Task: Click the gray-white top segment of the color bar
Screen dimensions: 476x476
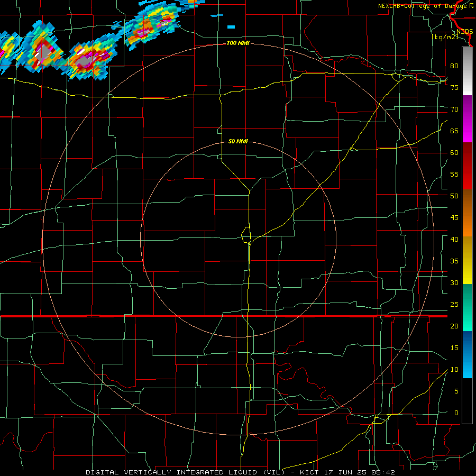Action: point(467,71)
